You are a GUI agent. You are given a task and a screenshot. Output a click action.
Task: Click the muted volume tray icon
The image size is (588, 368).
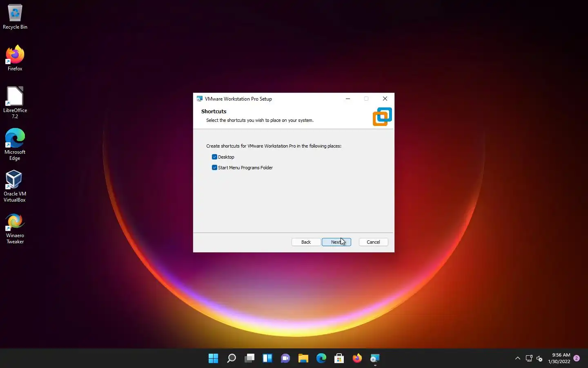coord(539,359)
